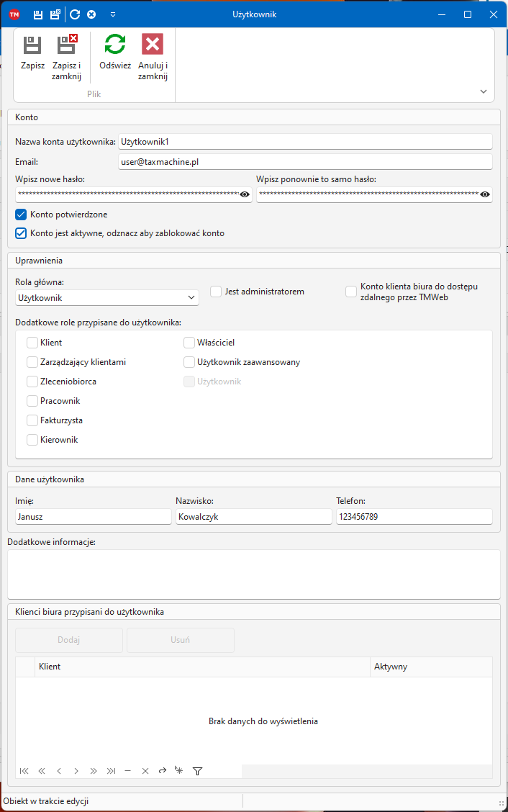Click the red Anuluj i zamknij icon
The height and width of the screenshot is (812, 508).
pyautogui.click(x=153, y=45)
